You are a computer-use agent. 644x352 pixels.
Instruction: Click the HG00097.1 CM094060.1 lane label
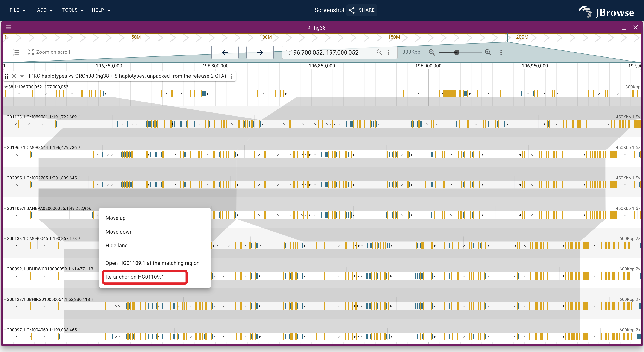coord(40,330)
